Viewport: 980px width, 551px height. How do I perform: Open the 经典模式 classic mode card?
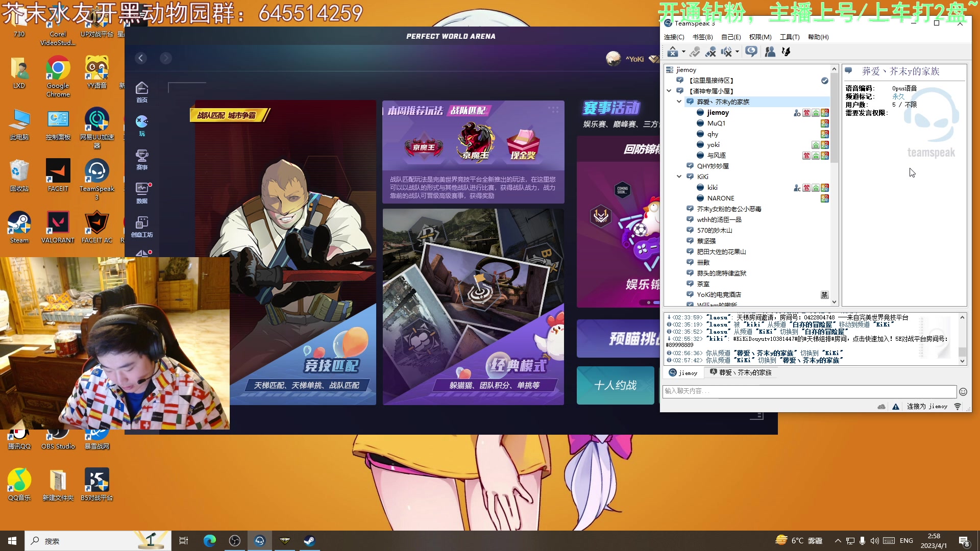point(473,307)
